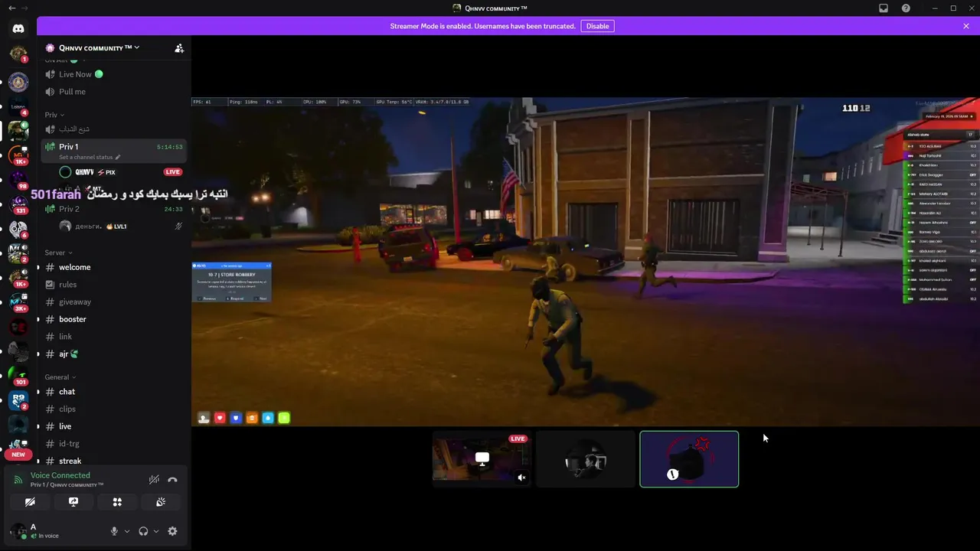Image resolution: width=980 pixels, height=551 pixels.
Task: Click the Voice Connected status text
Action: pyautogui.click(x=60, y=475)
